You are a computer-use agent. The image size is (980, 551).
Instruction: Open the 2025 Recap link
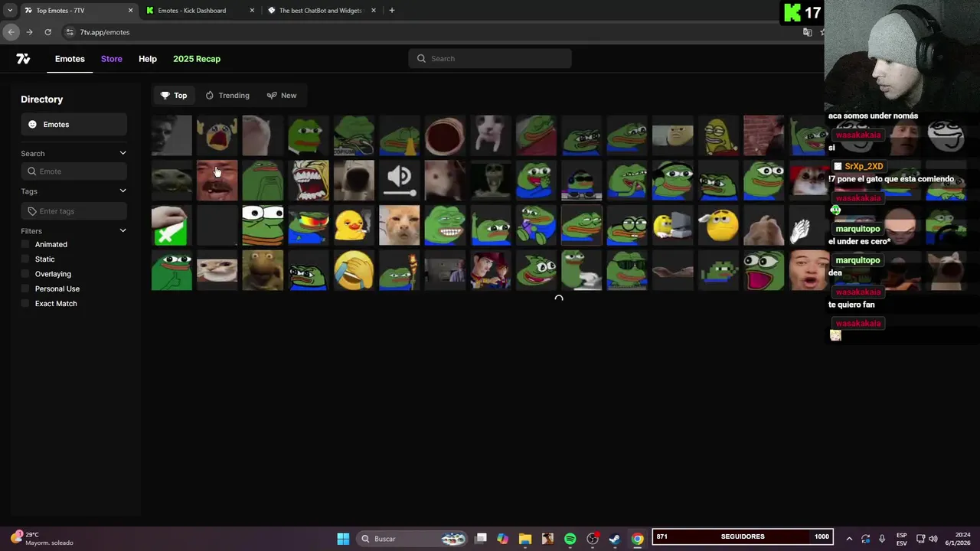[197, 59]
